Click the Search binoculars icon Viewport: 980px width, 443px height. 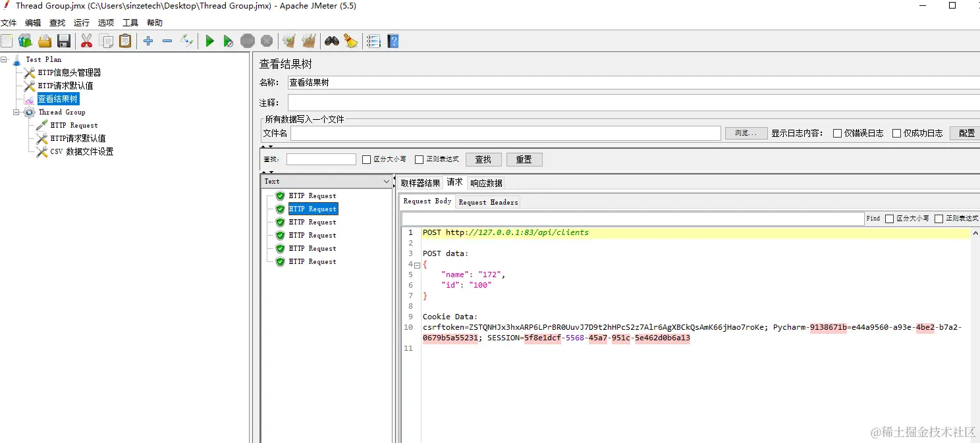tap(332, 41)
